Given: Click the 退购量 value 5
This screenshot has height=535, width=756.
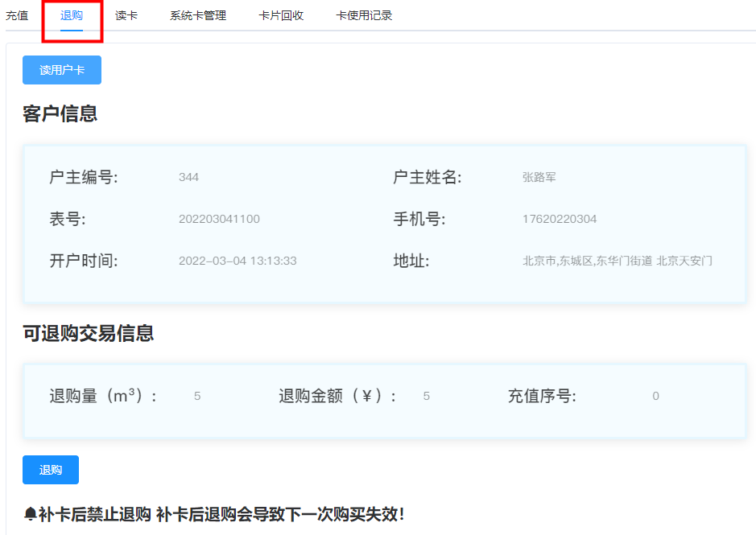Looking at the screenshot, I should click(197, 396).
